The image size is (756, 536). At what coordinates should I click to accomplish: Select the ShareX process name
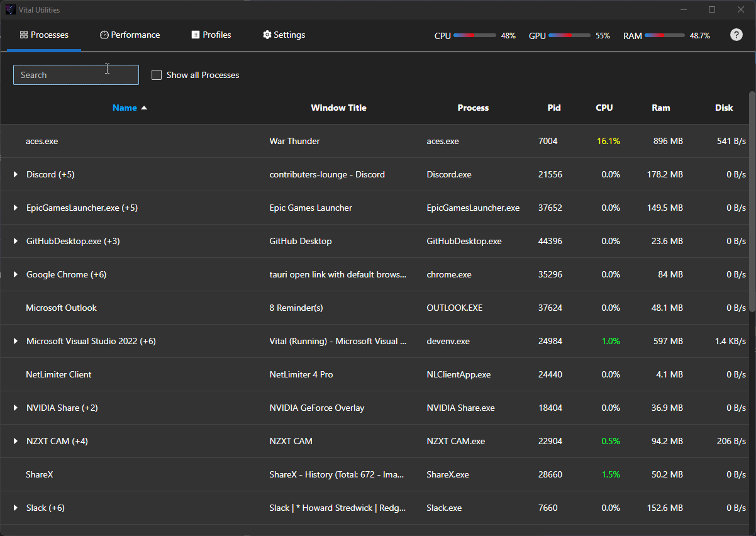39,474
